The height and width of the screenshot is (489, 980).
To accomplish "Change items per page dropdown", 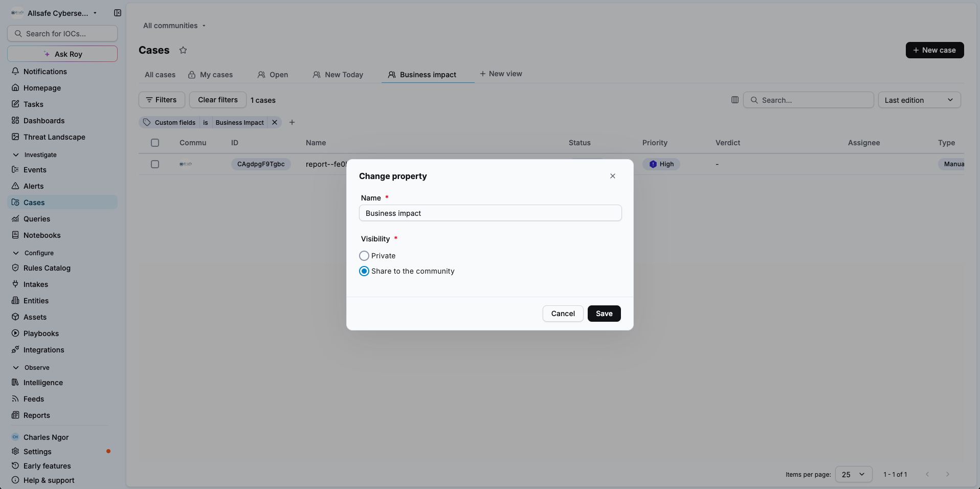I will point(854,475).
